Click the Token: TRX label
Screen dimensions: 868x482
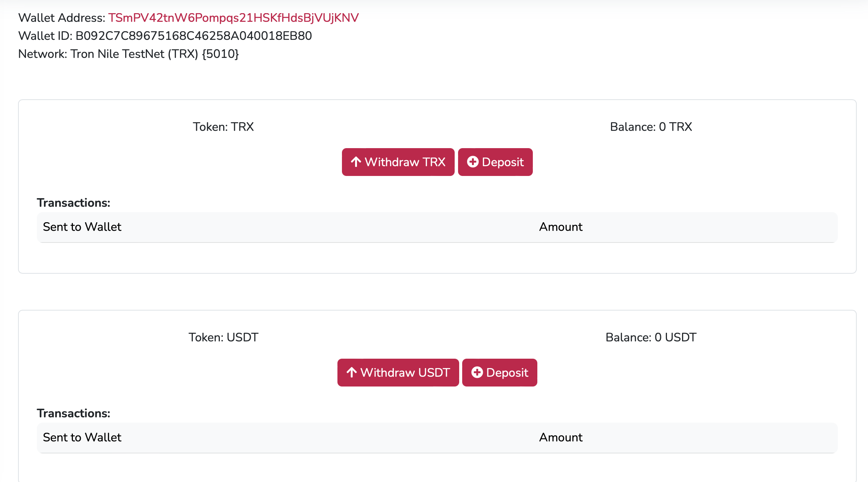[x=223, y=127]
